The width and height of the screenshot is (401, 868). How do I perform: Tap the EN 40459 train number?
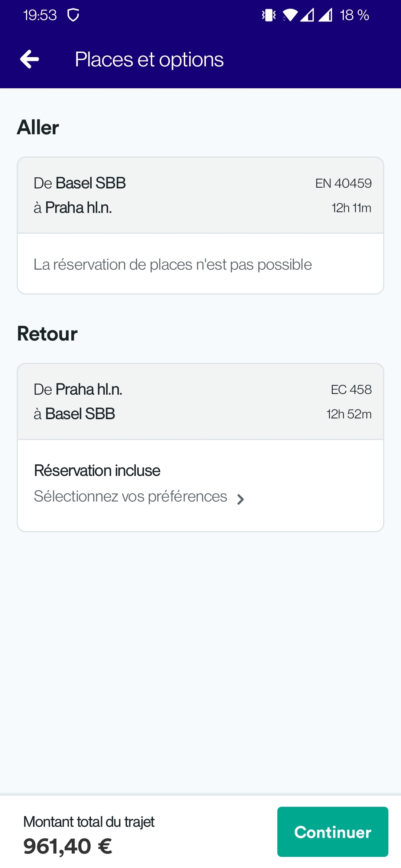click(x=343, y=183)
